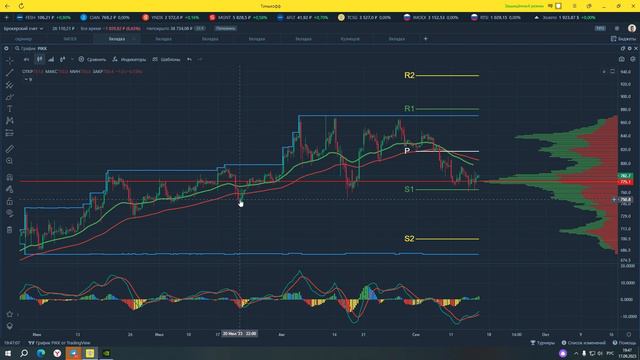Open the Индикаторы indicators menu

coord(129,60)
